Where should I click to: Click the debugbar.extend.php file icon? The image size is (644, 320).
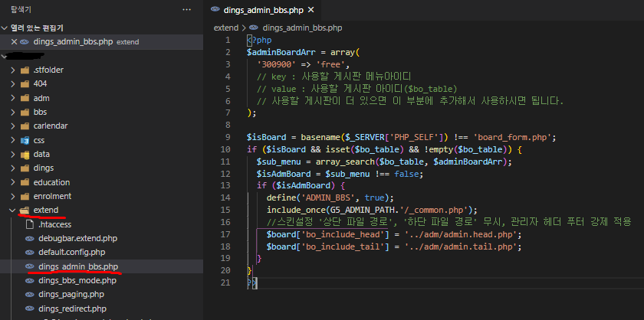pyautogui.click(x=30, y=238)
